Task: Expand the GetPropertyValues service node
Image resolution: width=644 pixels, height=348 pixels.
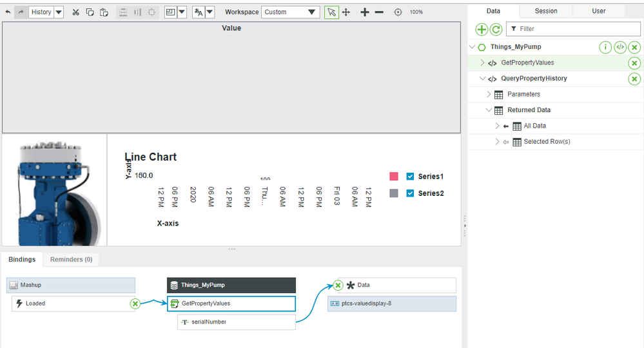Action: [x=483, y=63]
